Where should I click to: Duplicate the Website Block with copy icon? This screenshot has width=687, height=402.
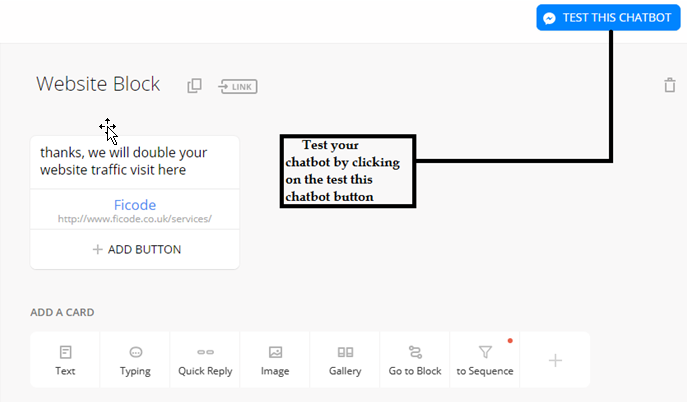194,86
